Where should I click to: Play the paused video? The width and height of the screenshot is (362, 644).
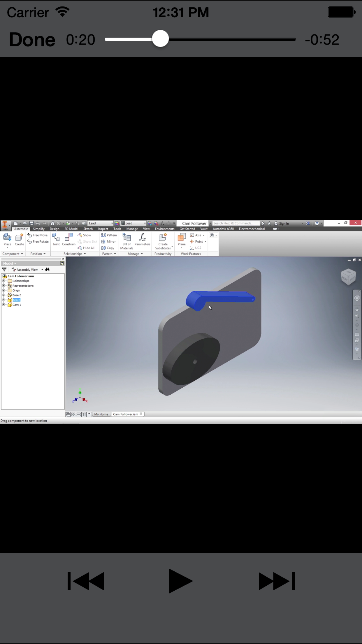tap(181, 581)
